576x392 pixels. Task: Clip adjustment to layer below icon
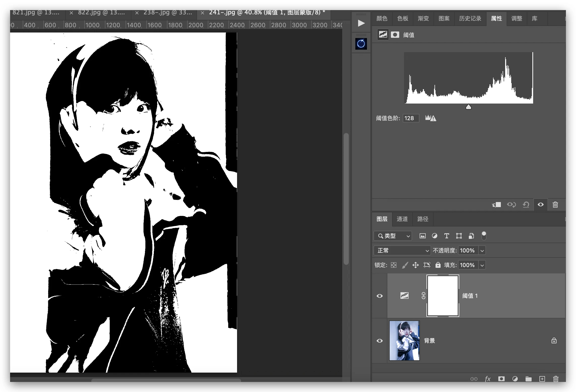point(496,205)
